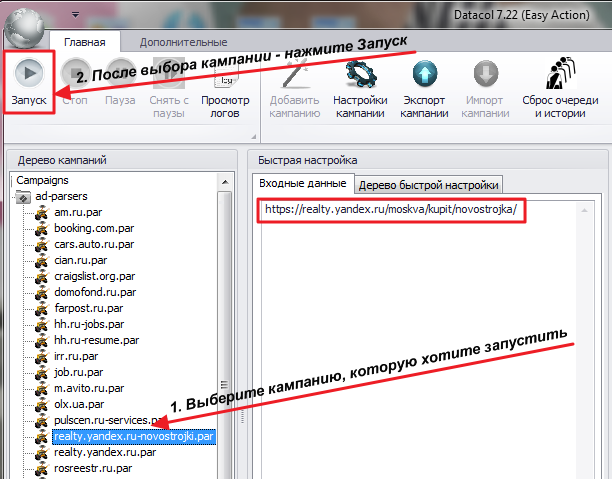Select am.ru.par campaign

point(78,212)
